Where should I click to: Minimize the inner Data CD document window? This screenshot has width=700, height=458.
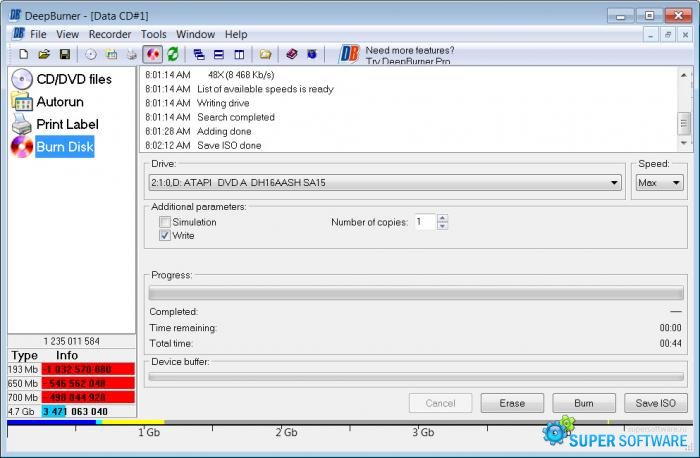click(x=650, y=34)
